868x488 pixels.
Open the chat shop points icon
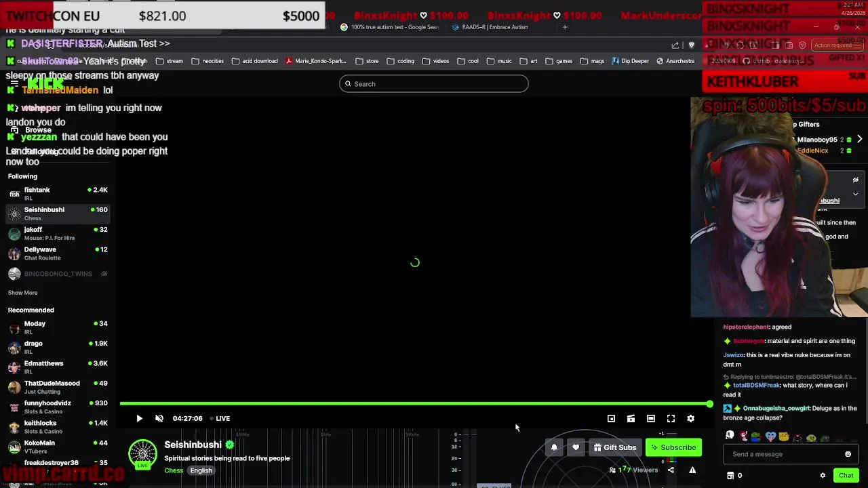click(730, 476)
